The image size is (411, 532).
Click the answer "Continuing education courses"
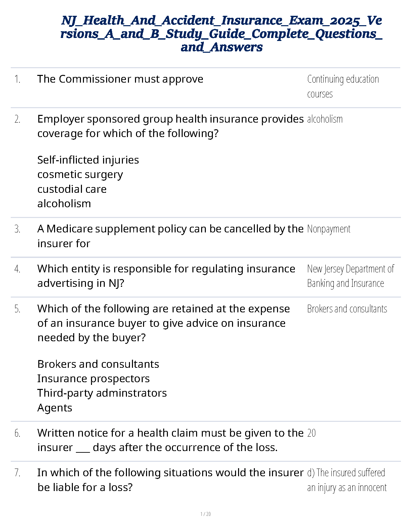click(343, 86)
